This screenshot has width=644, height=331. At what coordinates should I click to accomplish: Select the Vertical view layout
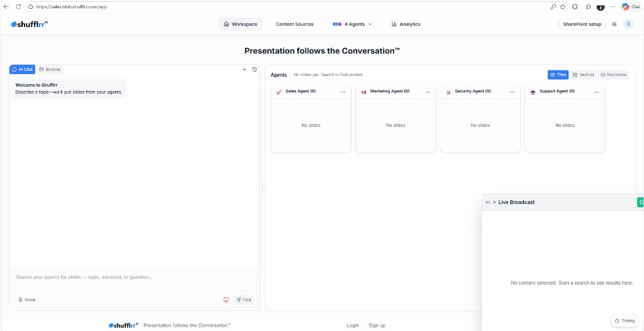point(583,75)
